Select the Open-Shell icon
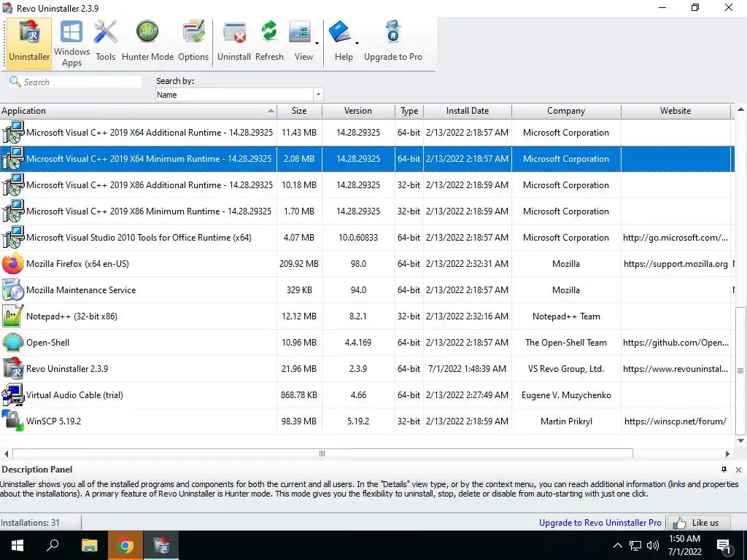 (x=13, y=342)
